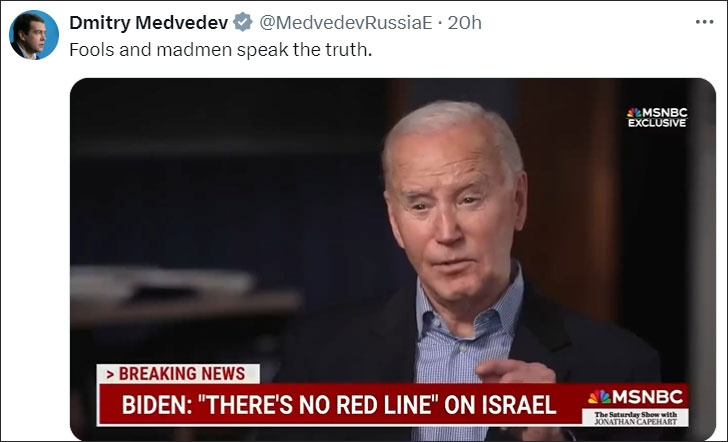Open Dmitry Medvedev's profile avatar

(34, 35)
